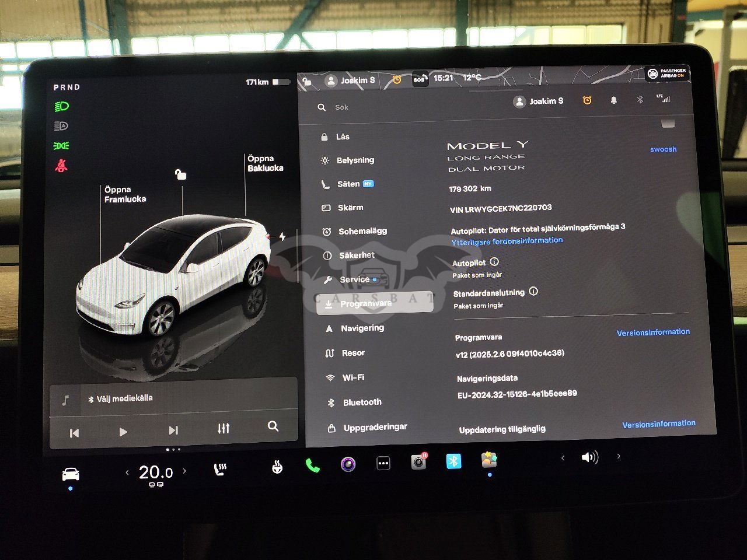Open the dashcam camera icon
Screen dimensions: 747x560
point(418,462)
